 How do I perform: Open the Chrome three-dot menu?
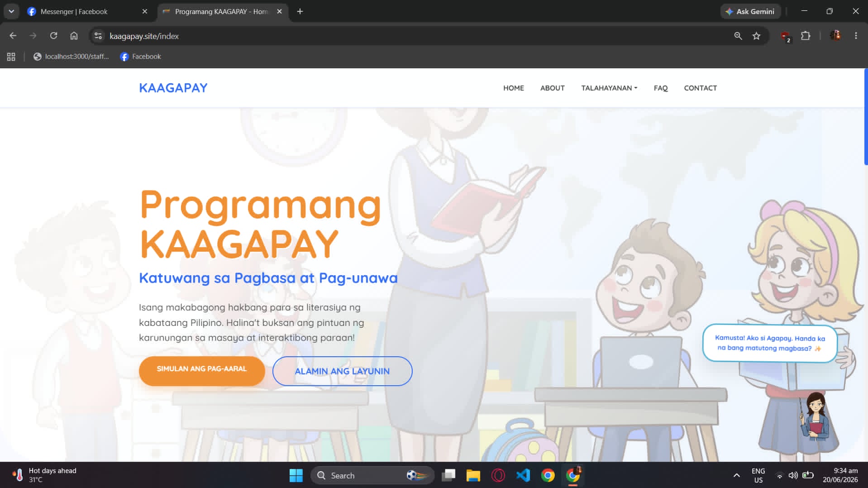coord(856,36)
